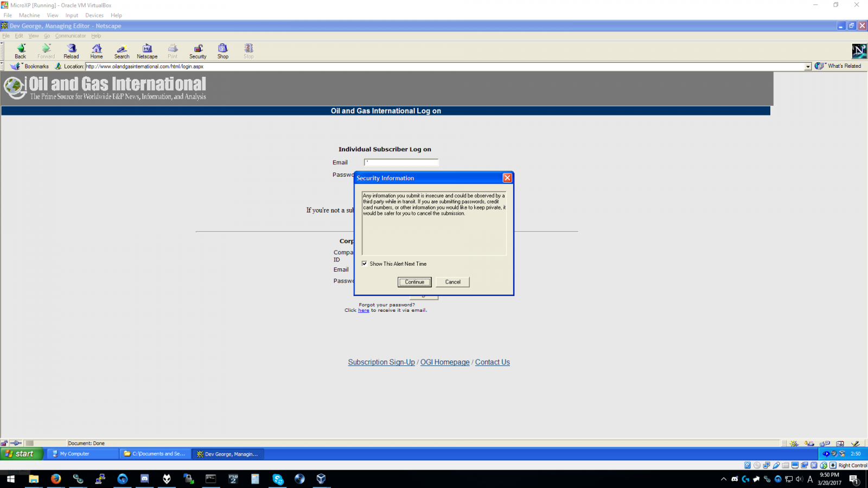
Task: Click VirtualBox shared folders status icon
Action: click(786, 465)
